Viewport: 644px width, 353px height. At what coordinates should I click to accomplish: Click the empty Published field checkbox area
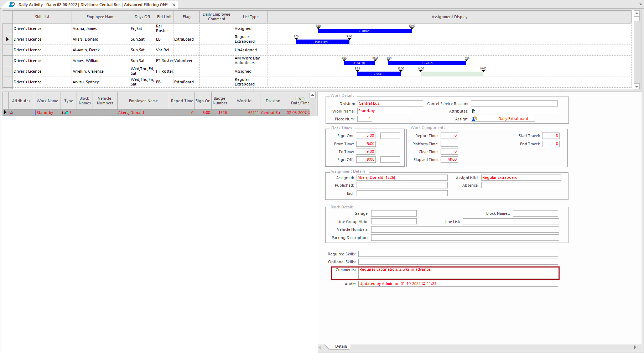click(402, 185)
